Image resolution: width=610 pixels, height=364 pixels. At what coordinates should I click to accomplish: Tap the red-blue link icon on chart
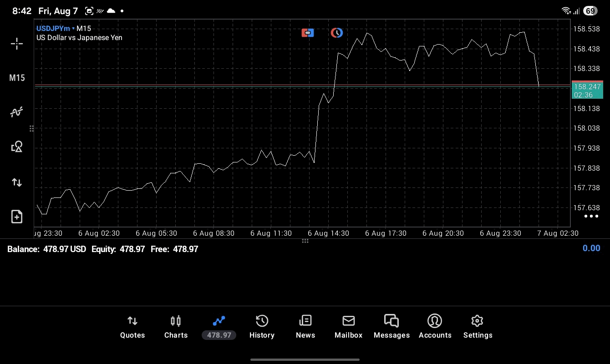tap(308, 33)
